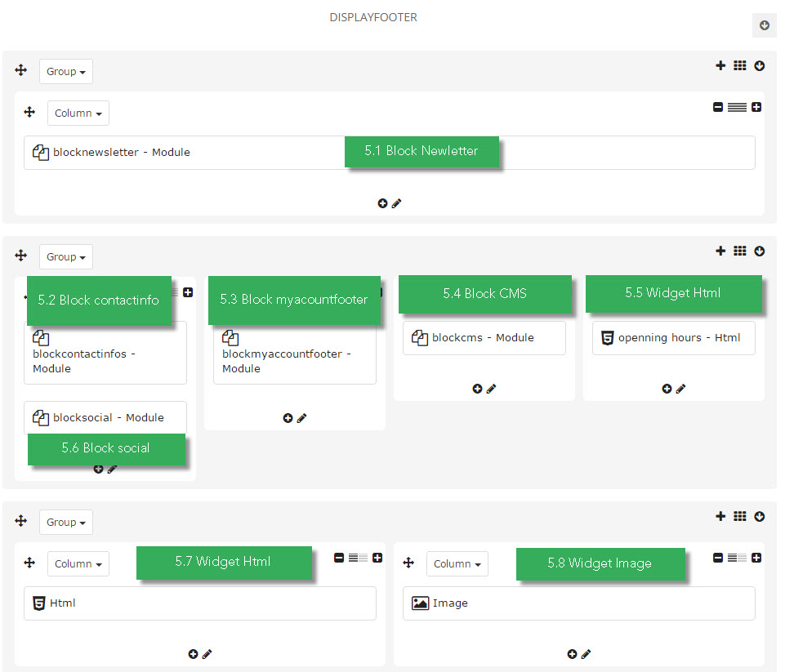785x672 pixels.
Task: Click the move handle of the third Group
Action: (x=20, y=521)
